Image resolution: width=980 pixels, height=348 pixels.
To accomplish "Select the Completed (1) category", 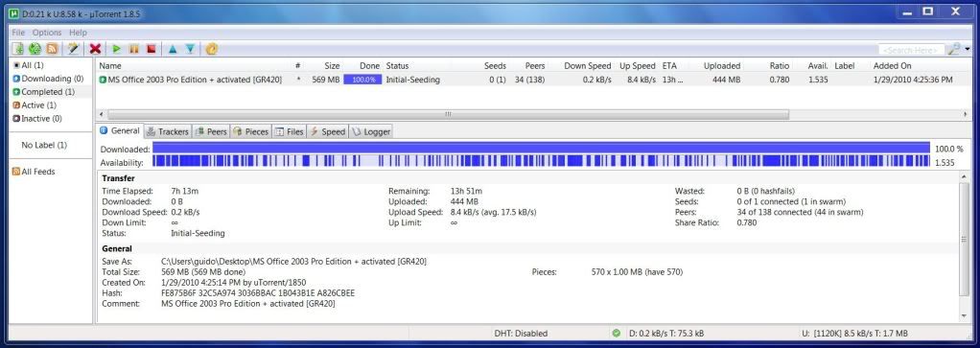I will pos(44,92).
